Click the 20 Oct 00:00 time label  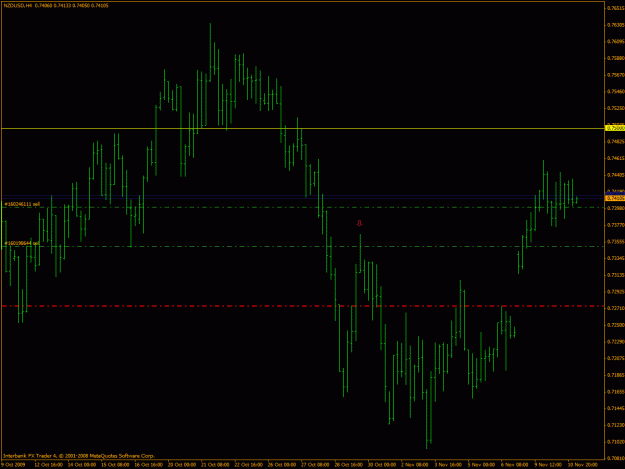tap(182, 465)
